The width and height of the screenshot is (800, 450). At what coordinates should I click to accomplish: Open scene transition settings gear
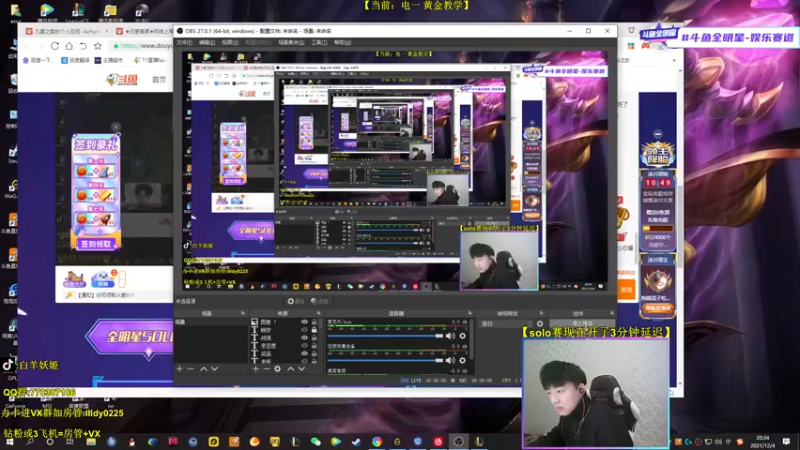(540, 323)
